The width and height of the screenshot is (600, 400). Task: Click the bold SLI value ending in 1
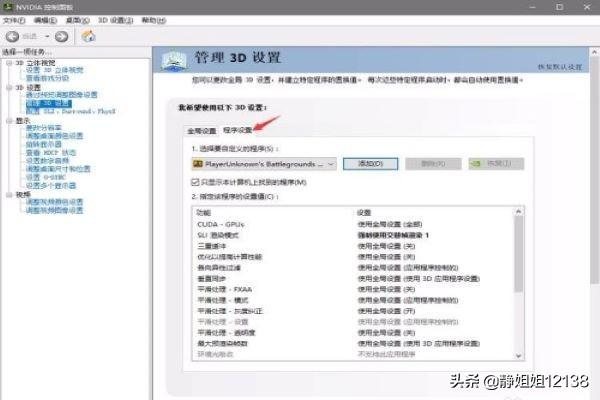coord(393,235)
